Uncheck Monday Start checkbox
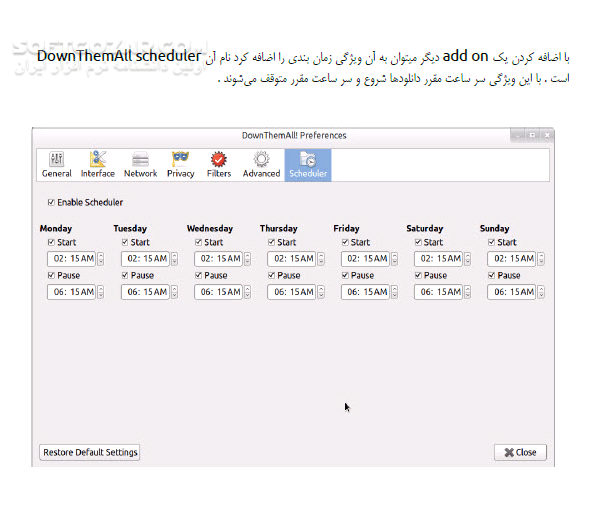Image resolution: width=600 pixels, height=510 pixels. pyautogui.click(x=51, y=242)
